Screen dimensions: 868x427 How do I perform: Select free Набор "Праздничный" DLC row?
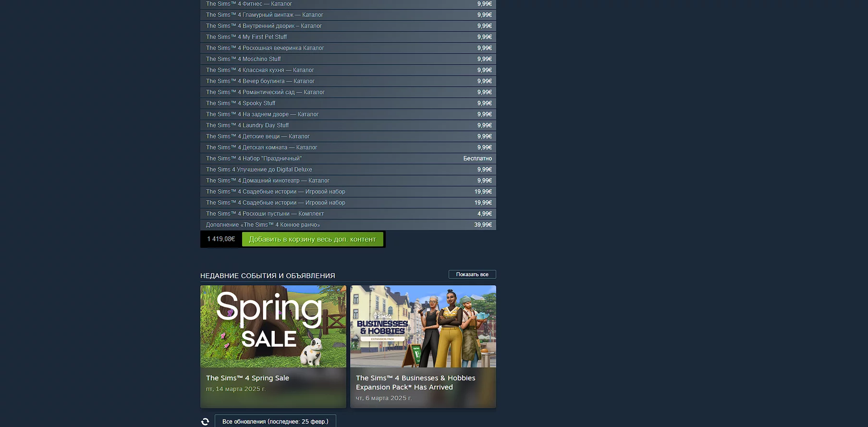(348, 159)
